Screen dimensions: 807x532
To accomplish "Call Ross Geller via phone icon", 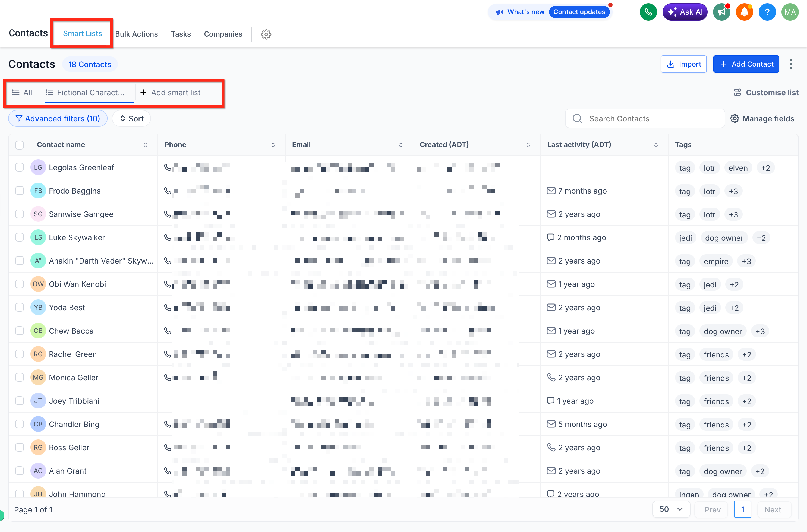I will (168, 448).
